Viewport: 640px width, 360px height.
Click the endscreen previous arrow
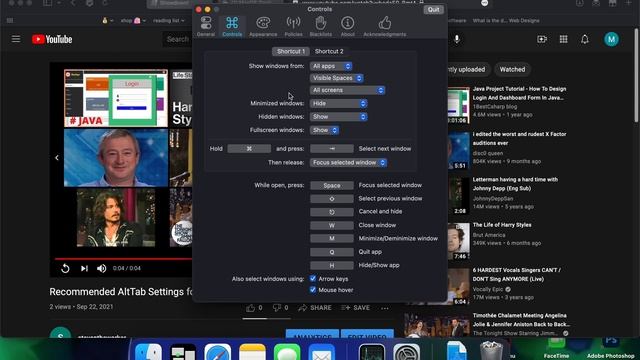(x=57, y=158)
